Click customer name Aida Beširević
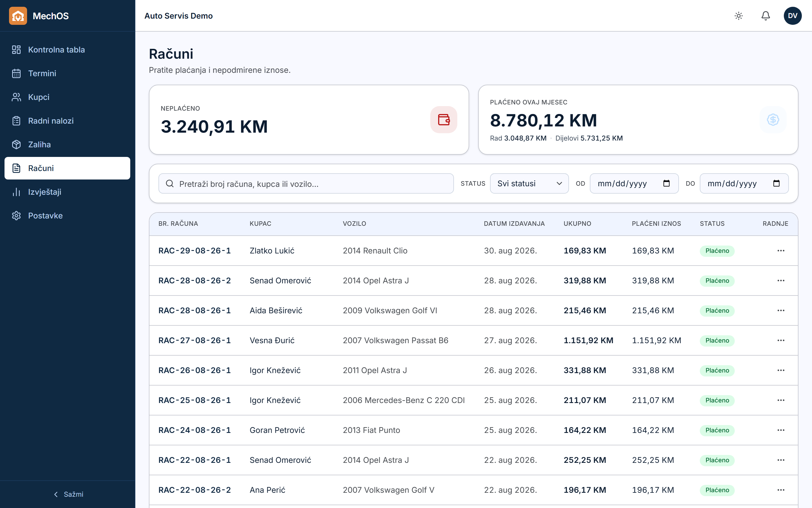 276,310
